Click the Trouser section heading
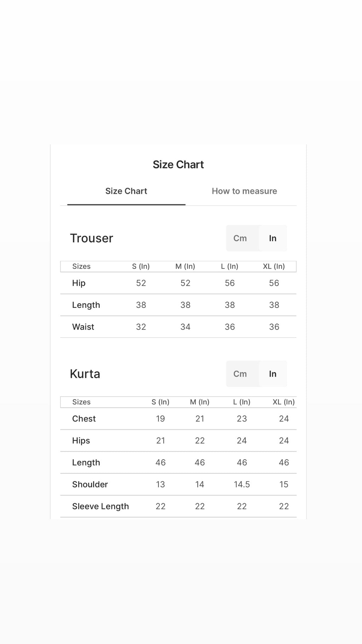The image size is (362, 644). pos(92,238)
